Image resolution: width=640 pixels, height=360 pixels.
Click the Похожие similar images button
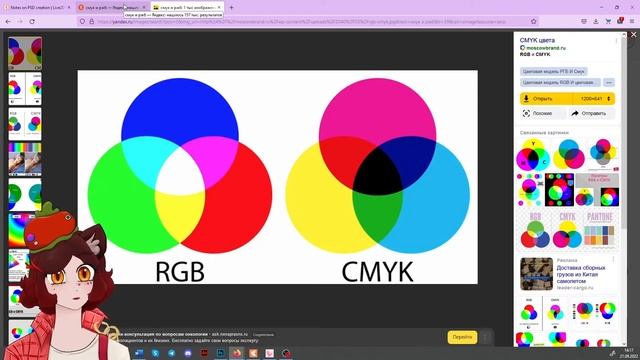(542, 113)
